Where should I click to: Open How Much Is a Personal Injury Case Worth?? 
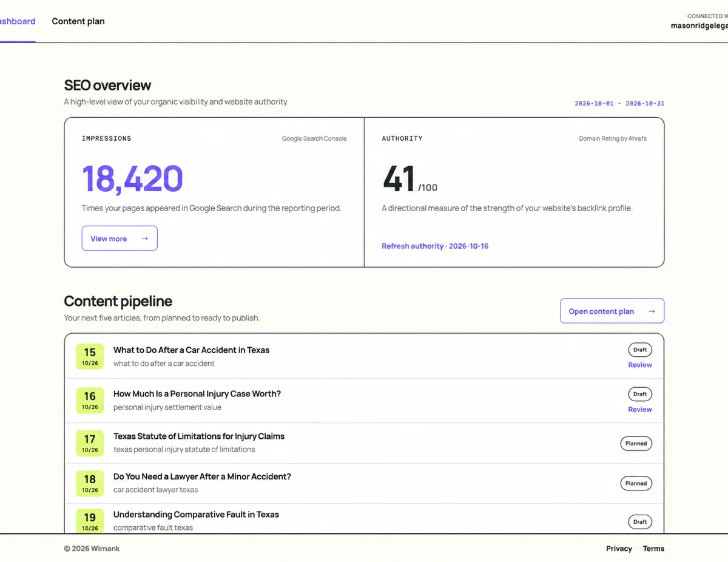197,394
